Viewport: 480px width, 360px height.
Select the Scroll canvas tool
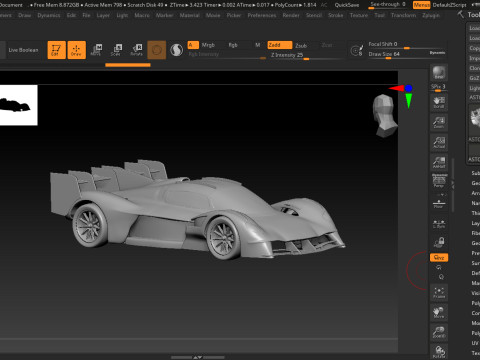click(x=439, y=102)
